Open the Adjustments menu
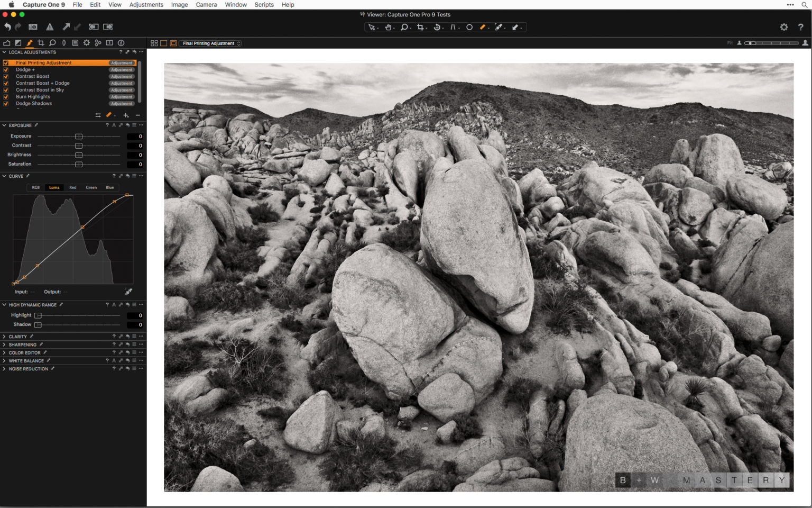Viewport: 812px width, 508px height. [146, 5]
